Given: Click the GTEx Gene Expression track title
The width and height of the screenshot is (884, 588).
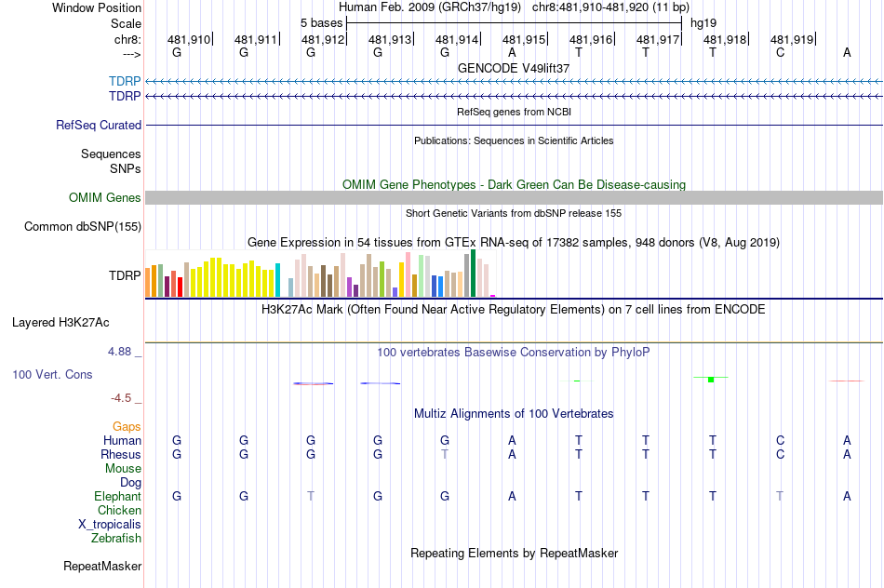Looking at the screenshot, I should tap(514, 243).
